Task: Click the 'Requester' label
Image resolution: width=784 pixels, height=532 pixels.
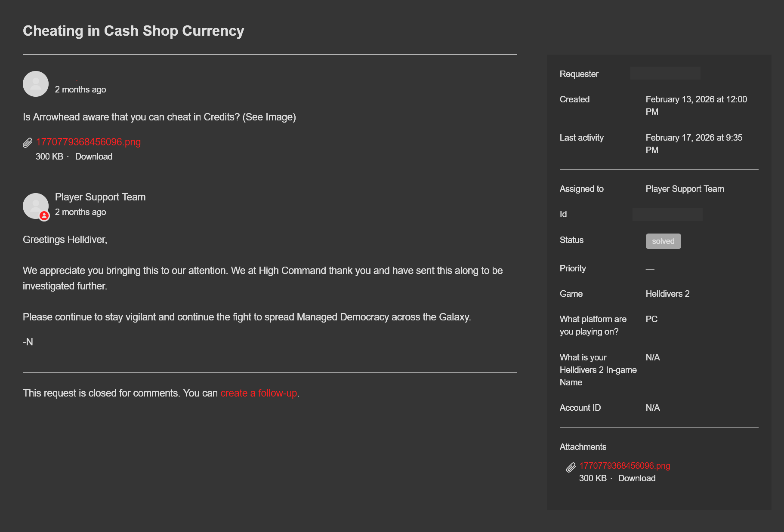Action: tap(579, 74)
